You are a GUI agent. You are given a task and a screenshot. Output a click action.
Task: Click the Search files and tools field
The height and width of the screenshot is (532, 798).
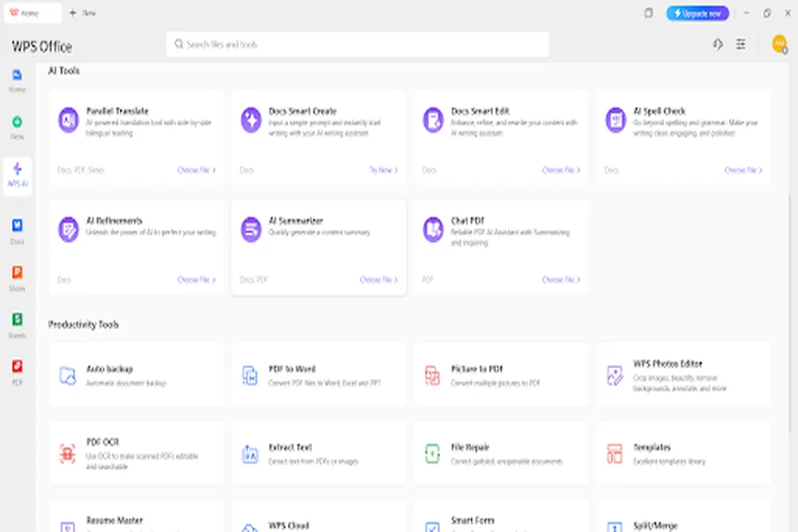point(357,44)
